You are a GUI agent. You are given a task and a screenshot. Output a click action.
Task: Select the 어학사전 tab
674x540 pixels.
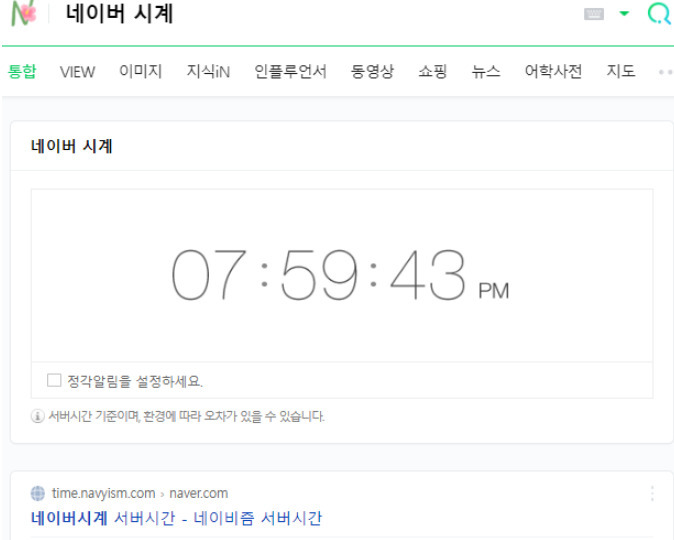click(554, 71)
